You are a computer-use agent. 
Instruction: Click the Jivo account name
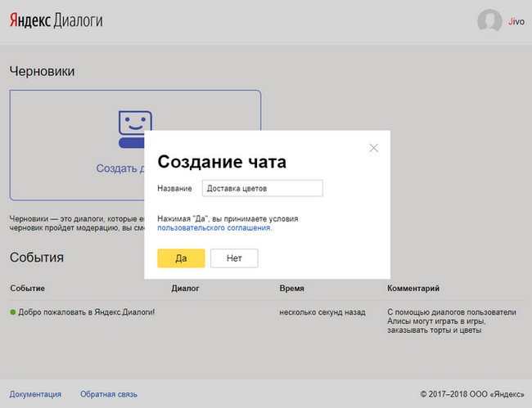click(x=516, y=21)
